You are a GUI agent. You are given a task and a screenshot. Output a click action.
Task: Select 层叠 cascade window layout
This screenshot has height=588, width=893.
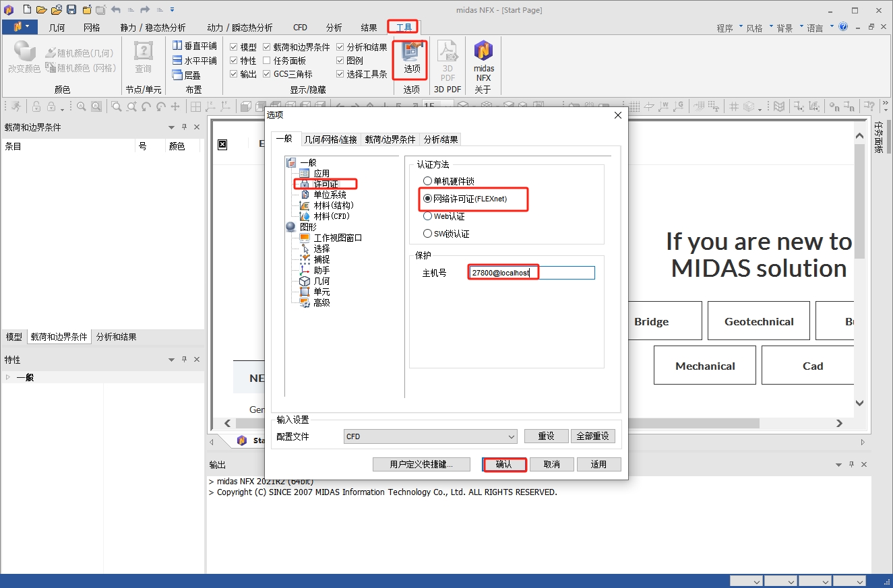187,75
